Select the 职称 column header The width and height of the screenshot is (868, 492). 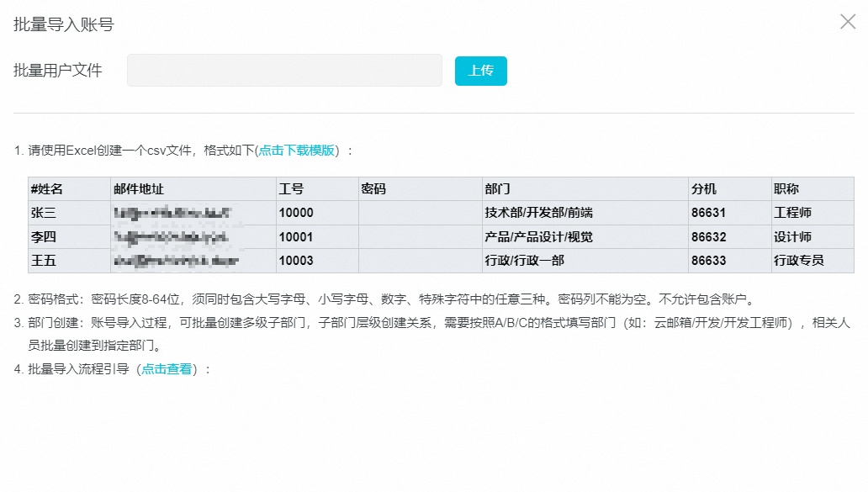coord(786,189)
